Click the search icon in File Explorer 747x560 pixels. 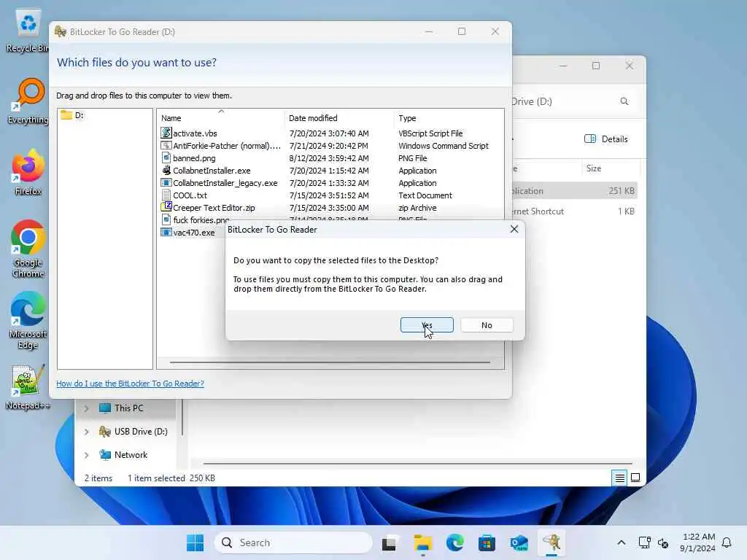click(624, 101)
